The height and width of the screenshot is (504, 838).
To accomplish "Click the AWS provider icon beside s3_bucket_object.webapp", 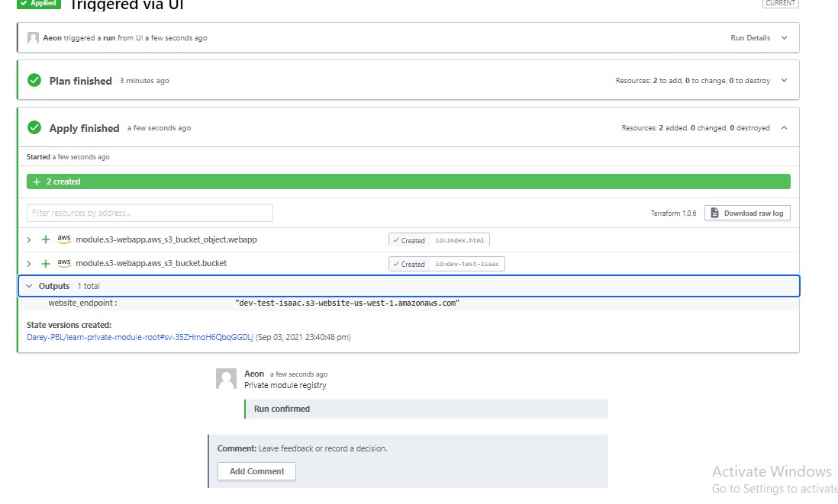I will click(64, 239).
